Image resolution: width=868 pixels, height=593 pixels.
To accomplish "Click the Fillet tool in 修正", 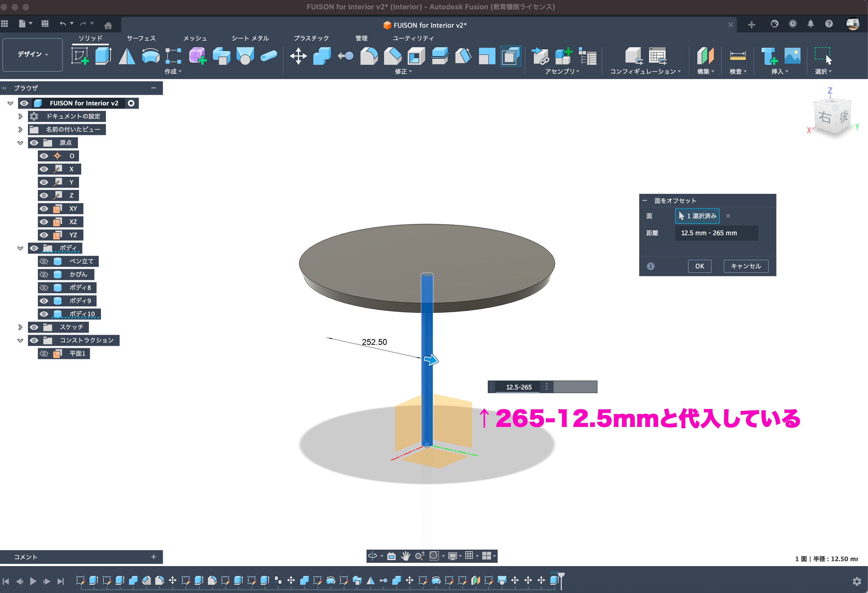I will pyautogui.click(x=369, y=56).
